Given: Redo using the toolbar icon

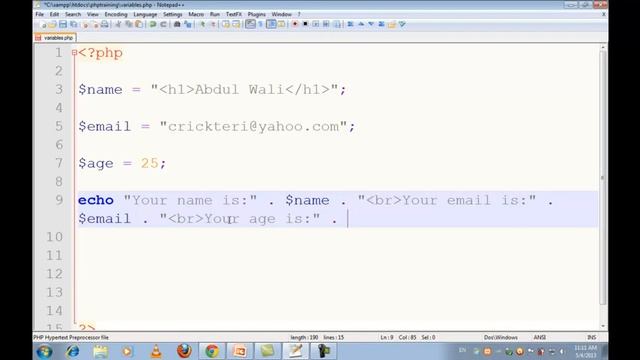Looking at the screenshot, I should point(163,24).
